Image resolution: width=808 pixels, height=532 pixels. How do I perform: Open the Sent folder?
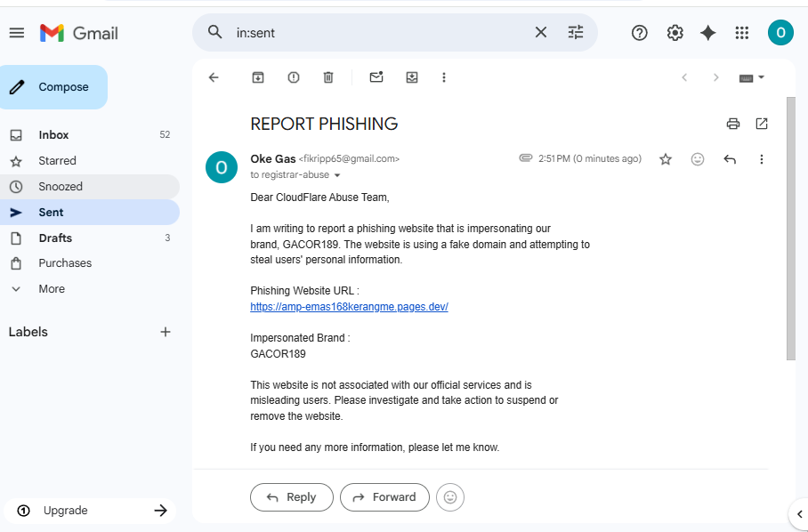[x=90, y=213]
